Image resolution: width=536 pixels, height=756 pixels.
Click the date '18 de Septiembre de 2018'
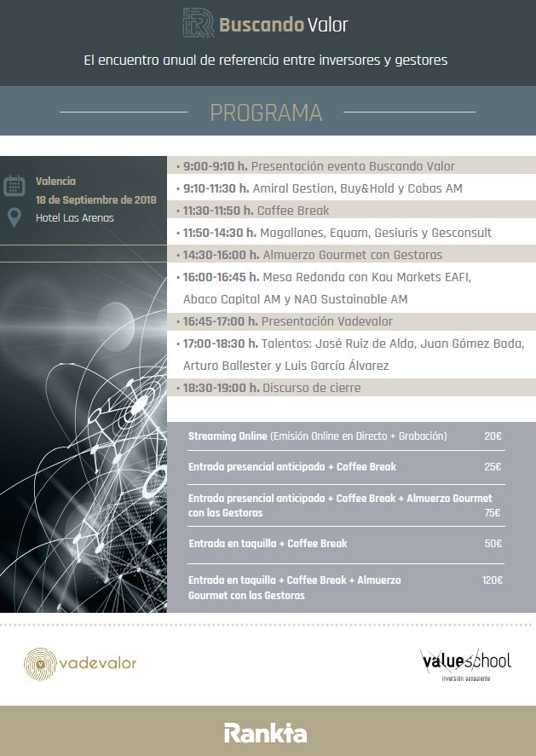[x=96, y=199]
